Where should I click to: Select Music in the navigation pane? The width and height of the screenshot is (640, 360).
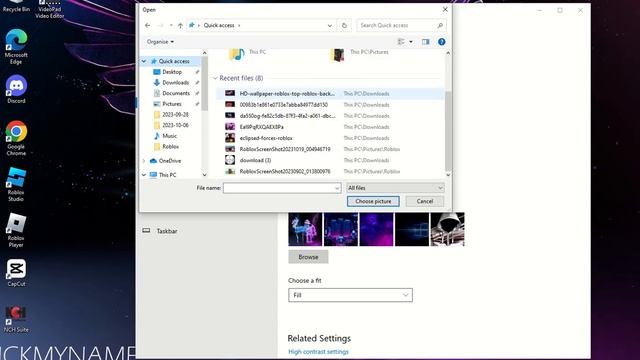(169, 136)
